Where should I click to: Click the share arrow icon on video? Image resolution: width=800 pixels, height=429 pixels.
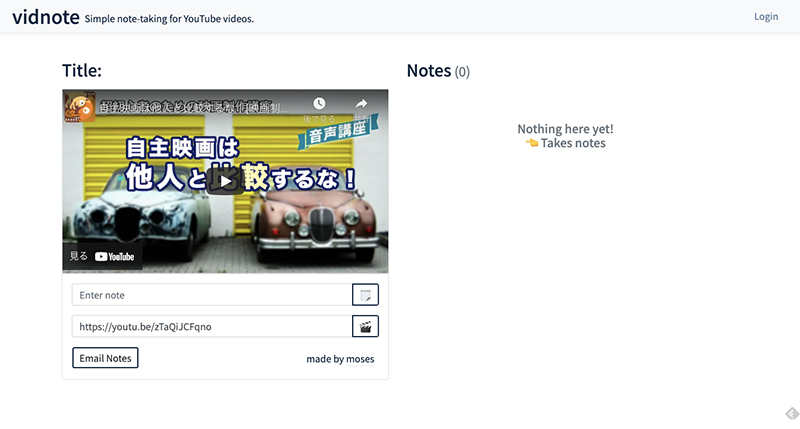[x=361, y=104]
